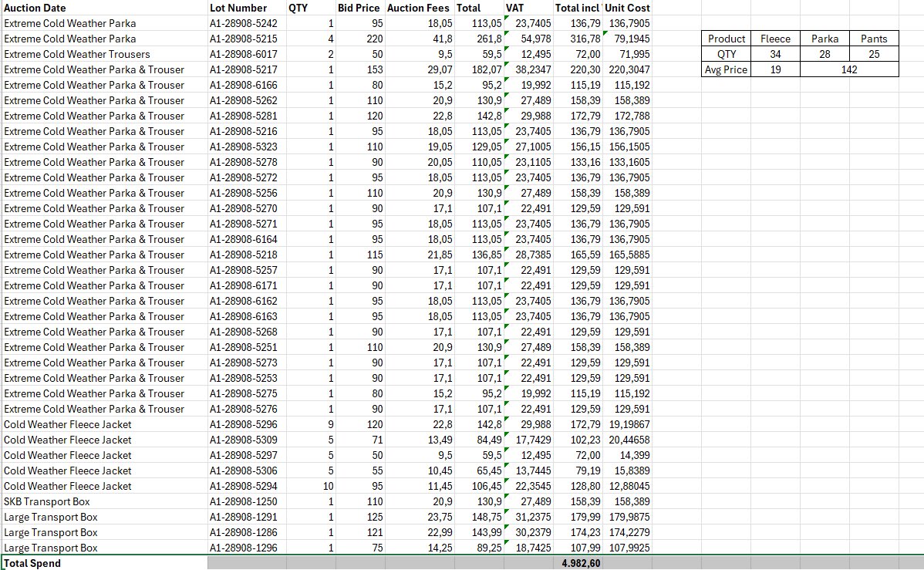Select the Avg Price label cell
Viewport: 924px width, 570px height.
coord(726,69)
